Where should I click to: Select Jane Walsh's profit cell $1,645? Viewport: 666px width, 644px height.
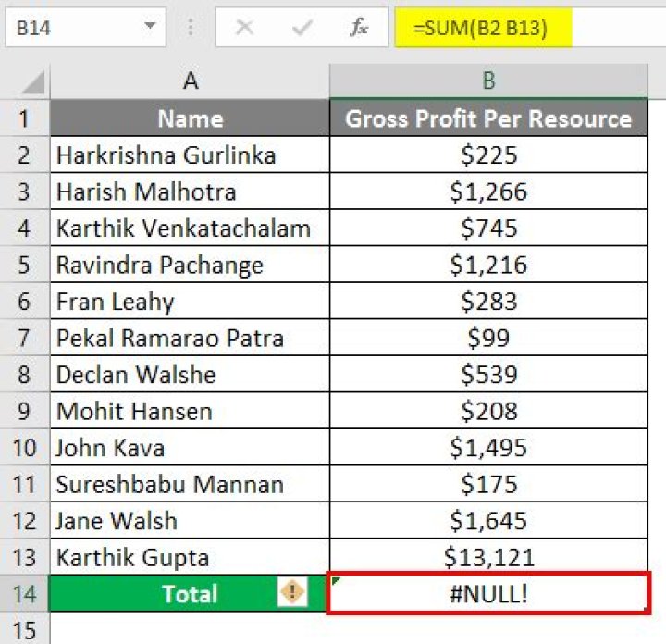click(488, 520)
